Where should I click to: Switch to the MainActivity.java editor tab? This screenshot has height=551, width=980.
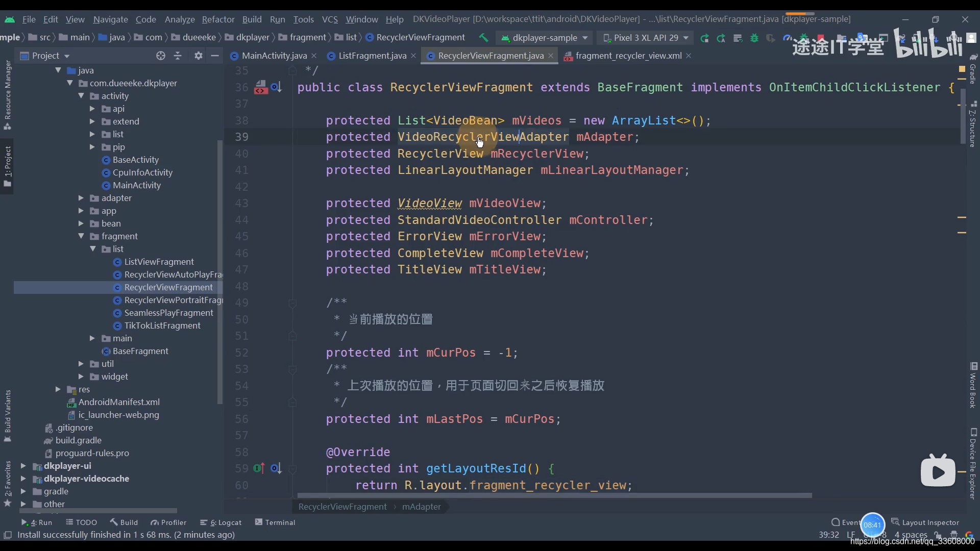(274, 56)
